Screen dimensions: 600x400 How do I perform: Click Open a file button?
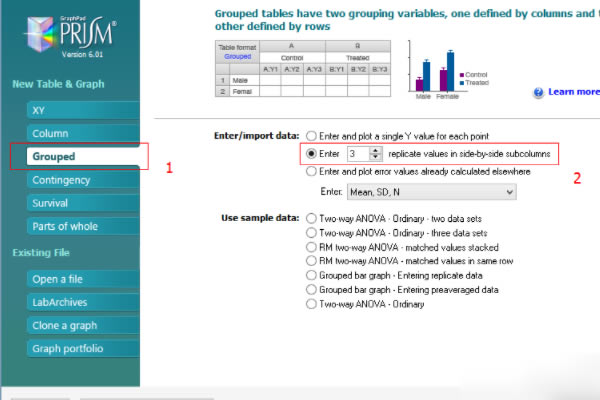(x=83, y=279)
